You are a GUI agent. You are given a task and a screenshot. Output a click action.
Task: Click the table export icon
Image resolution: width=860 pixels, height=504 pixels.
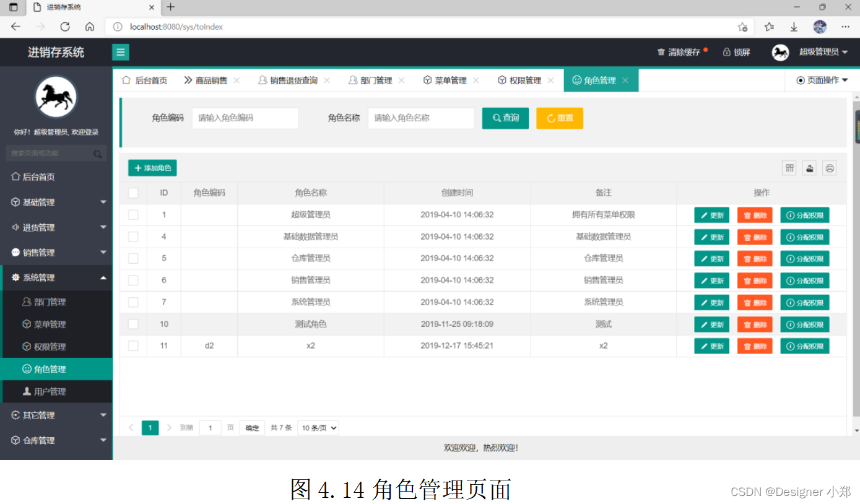(x=809, y=168)
